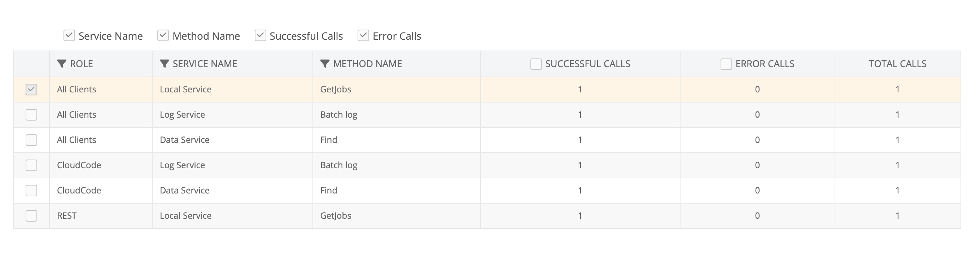This screenshot has height=270, width=980.
Task: Select the Local Service cell in first row
Action: coord(185,89)
